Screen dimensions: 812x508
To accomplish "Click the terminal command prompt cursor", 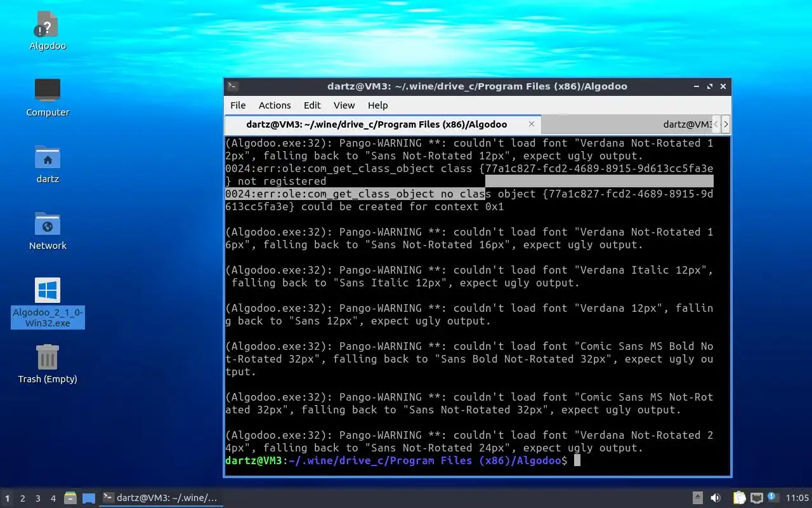I will tap(577, 460).
